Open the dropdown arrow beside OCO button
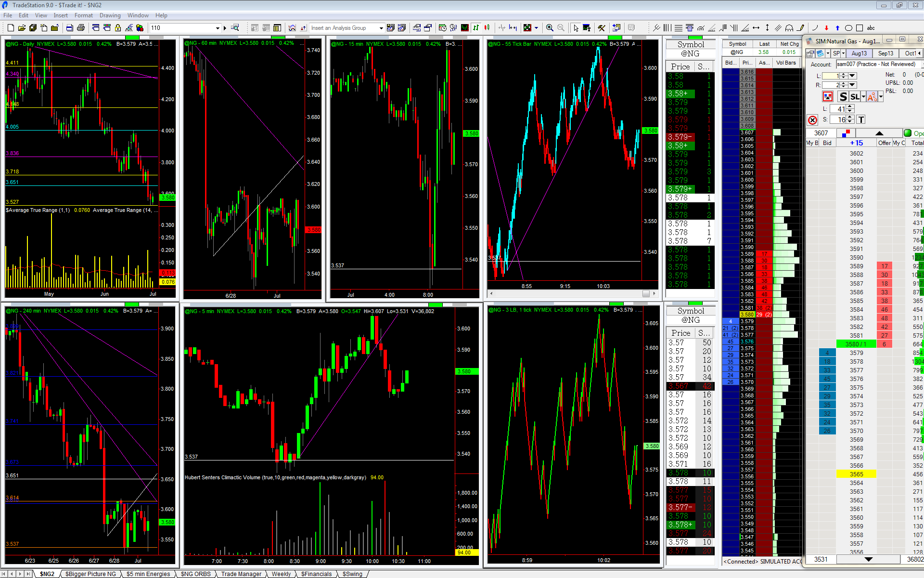924x578 pixels. (x=881, y=96)
